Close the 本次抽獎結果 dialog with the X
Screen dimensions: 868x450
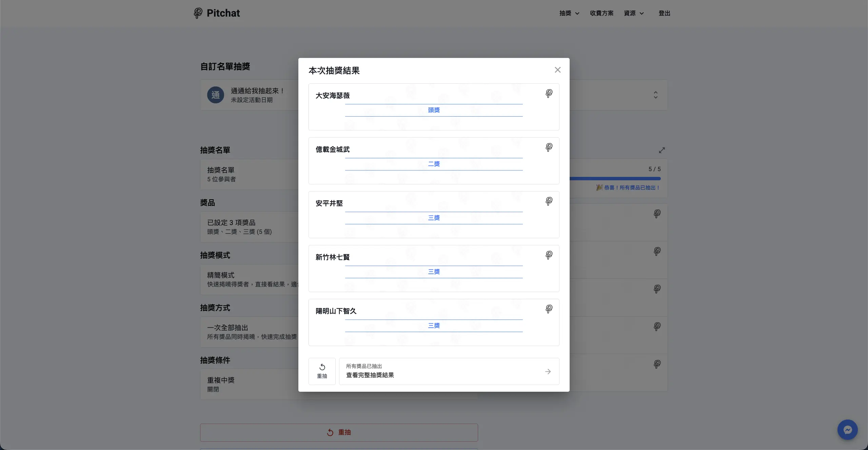pyautogui.click(x=557, y=70)
